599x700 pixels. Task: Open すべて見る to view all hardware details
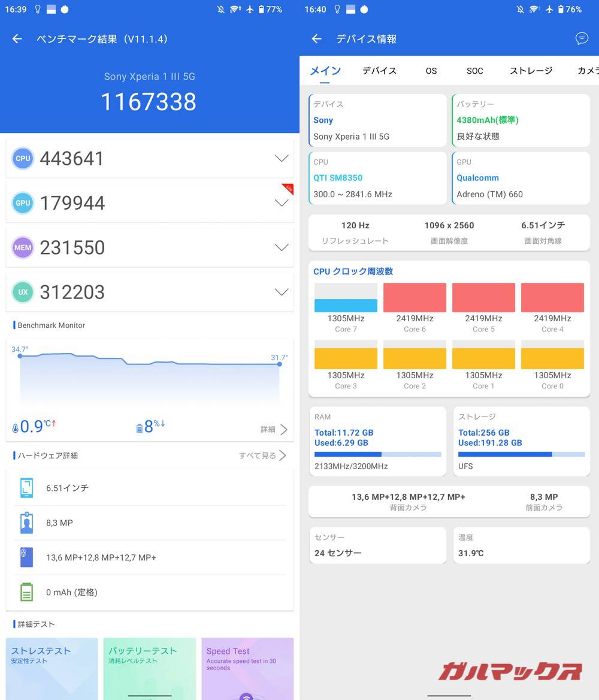click(262, 455)
